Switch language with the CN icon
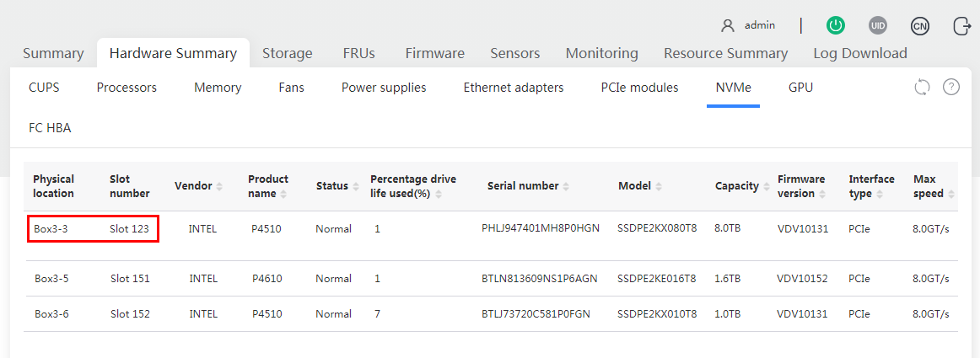This screenshot has height=358, width=980. click(919, 25)
